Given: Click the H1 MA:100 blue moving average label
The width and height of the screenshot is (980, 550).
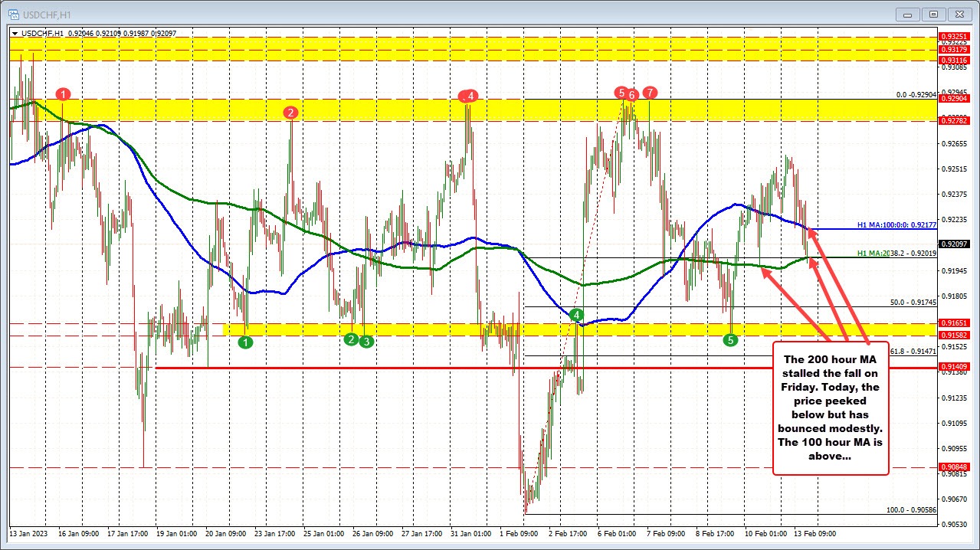Looking at the screenshot, I should [895, 226].
